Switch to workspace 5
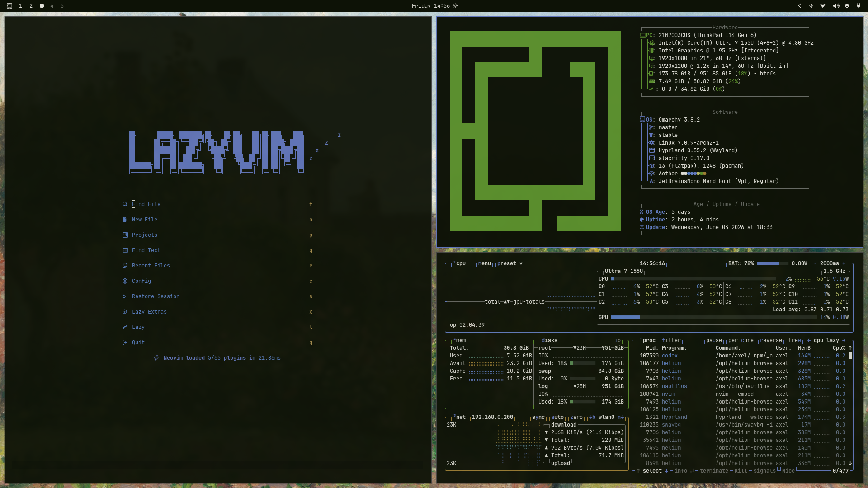The width and height of the screenshot is (868, 488). pyautogui.click(x=62, y=6)
